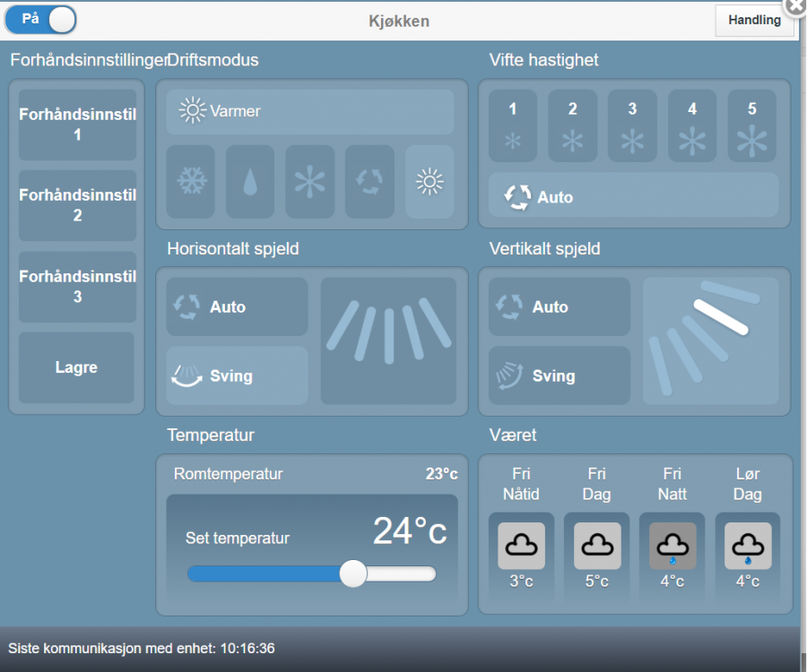Select the sun heating mode icon
807x672 pixels.
(x=430, y=182)
